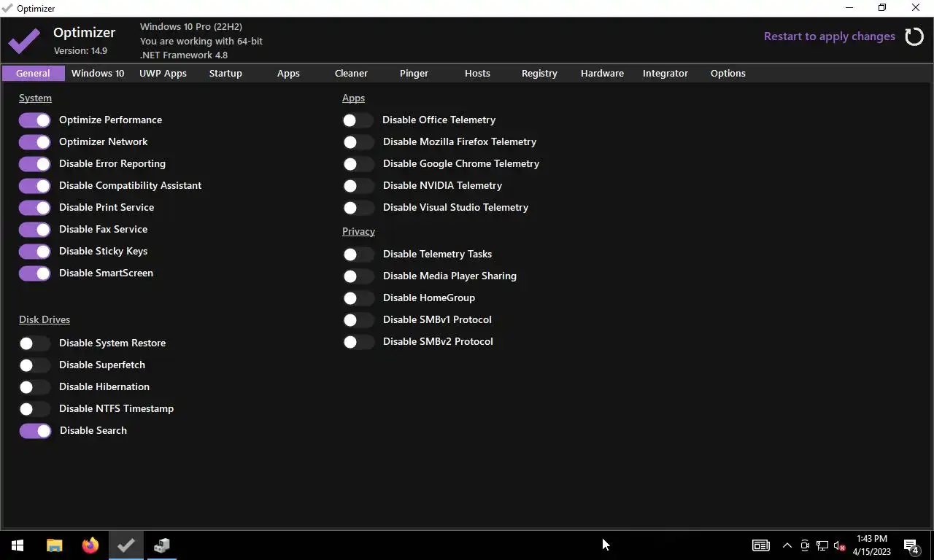
Task: Enable Disable Google Chrome Telemetry switch
Action: point(358,164)
